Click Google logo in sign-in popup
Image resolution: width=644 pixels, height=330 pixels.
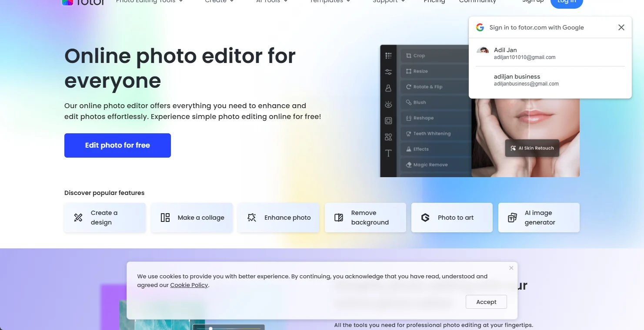pyautogui.click(x=480, y=27)
